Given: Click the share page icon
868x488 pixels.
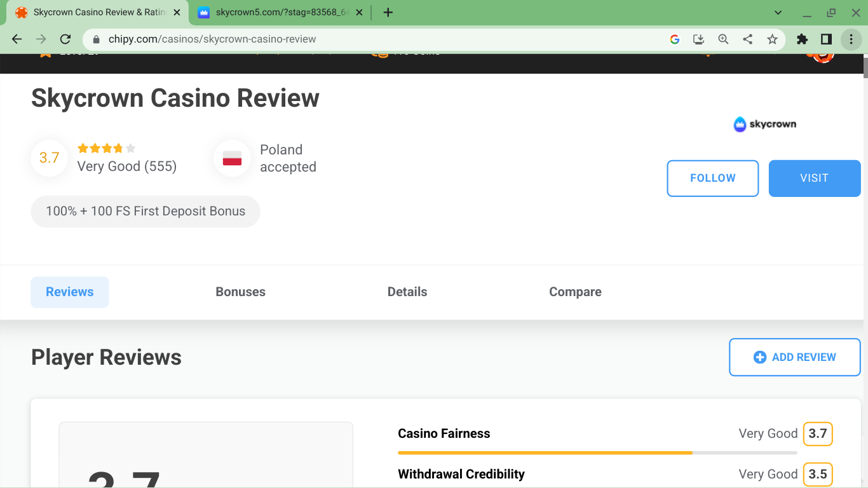Looking at the screenshot, I should [748, 39].
